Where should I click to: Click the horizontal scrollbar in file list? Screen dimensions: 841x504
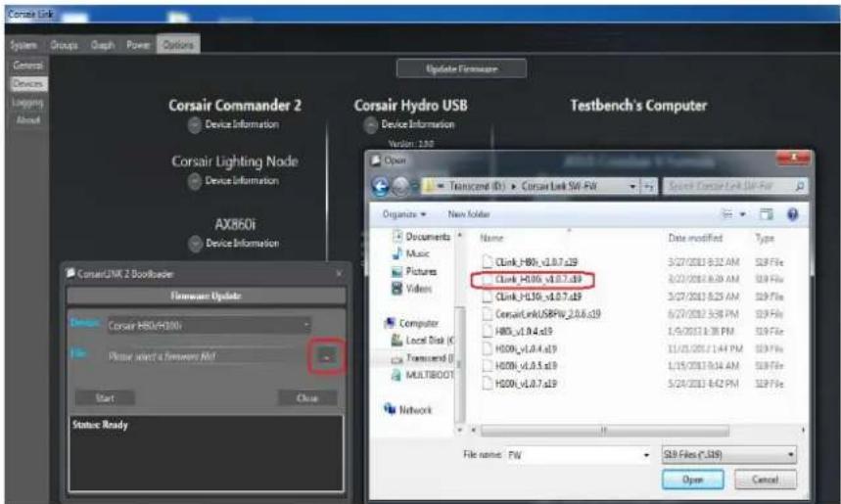pyautogui.click(x=604, y=430)
